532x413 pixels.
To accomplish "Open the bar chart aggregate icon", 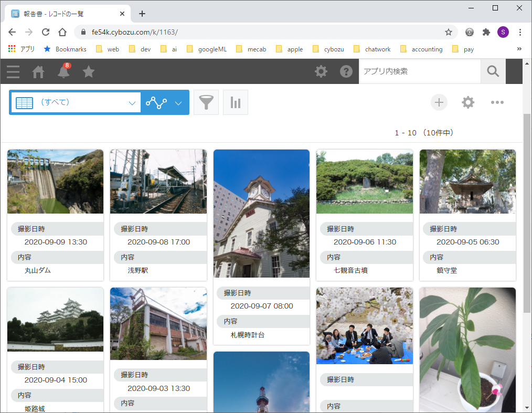I will [236, 102].
